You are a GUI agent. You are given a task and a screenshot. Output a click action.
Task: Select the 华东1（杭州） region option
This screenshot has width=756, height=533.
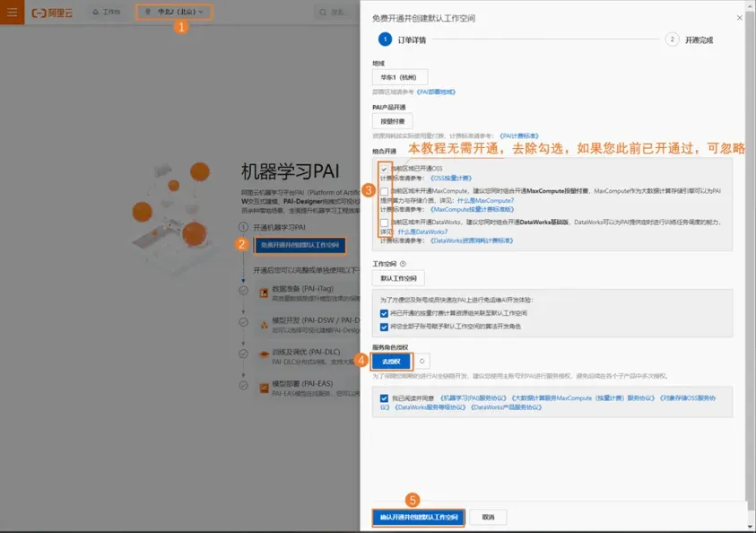coord(399,77)
